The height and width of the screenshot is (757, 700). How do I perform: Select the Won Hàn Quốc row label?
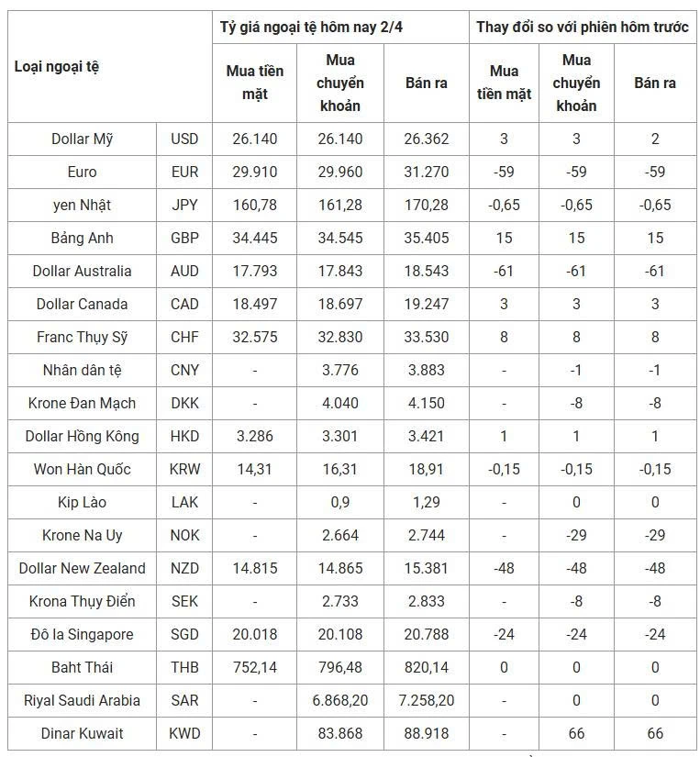point(83,469)
